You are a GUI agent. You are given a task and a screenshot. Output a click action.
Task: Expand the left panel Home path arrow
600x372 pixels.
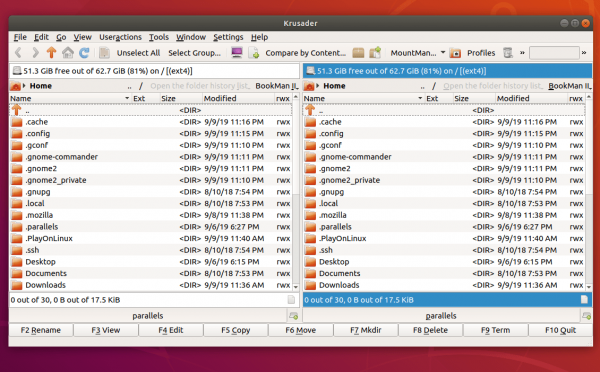pos(24,86)
